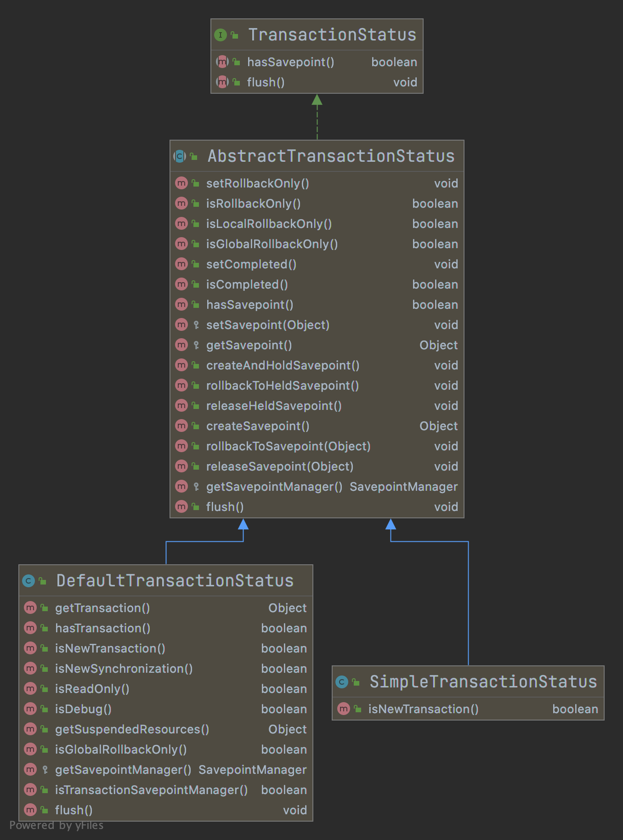Click the boolean return type of isTransactionSavepointManager()
The width and height of the screenshot is (623, 840).
pos(284,790)
